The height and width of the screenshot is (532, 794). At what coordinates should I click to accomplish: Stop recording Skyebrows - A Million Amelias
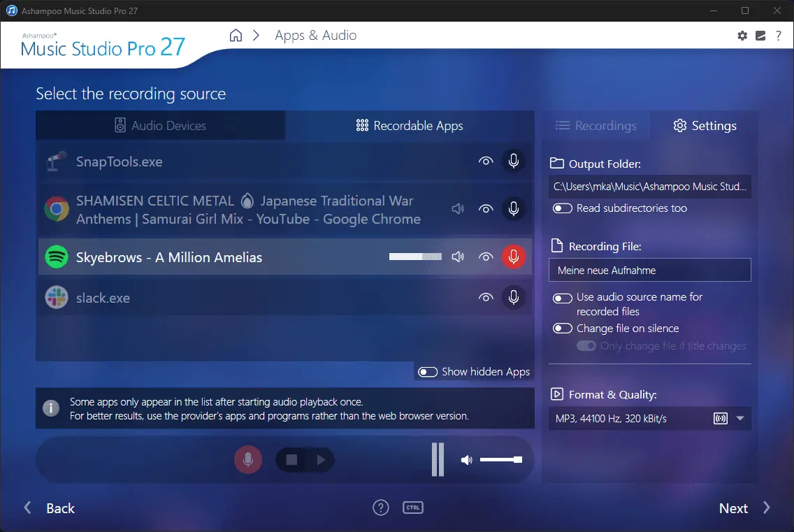click(x=513, y=257)
